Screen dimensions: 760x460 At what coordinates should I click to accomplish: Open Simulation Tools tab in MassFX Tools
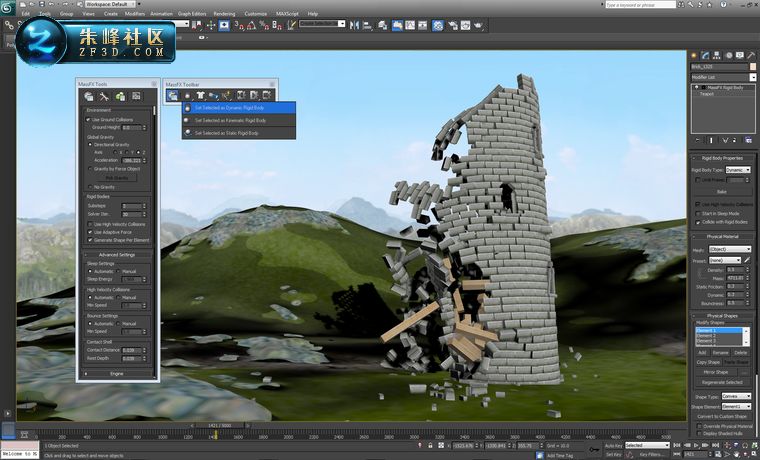tap(104, 96)
